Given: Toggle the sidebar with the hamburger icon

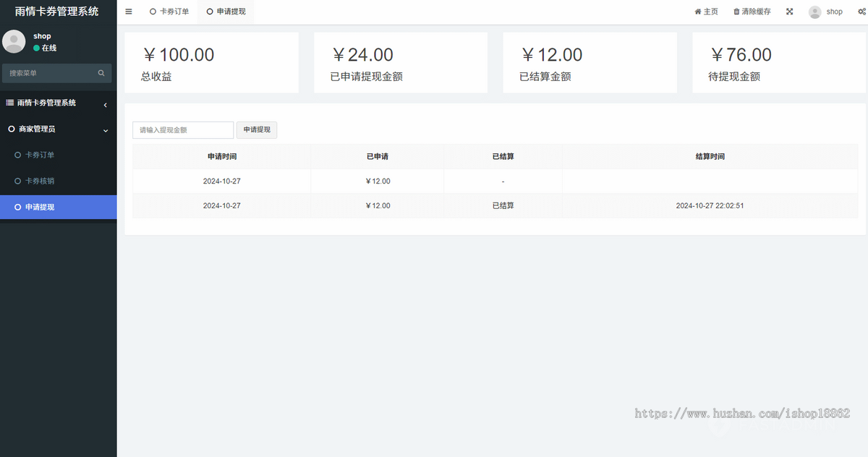Looking at the screenshot, I should pyautogui.click(x=129, y=12).
